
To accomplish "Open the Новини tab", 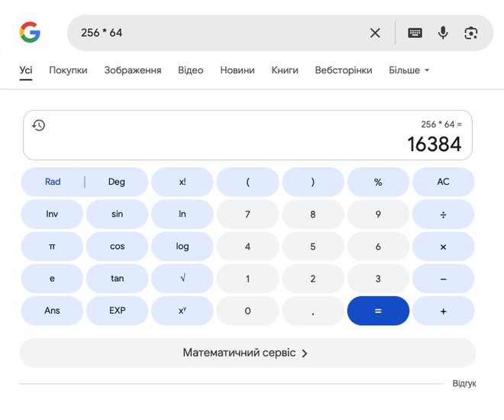I will pos(237,70).
